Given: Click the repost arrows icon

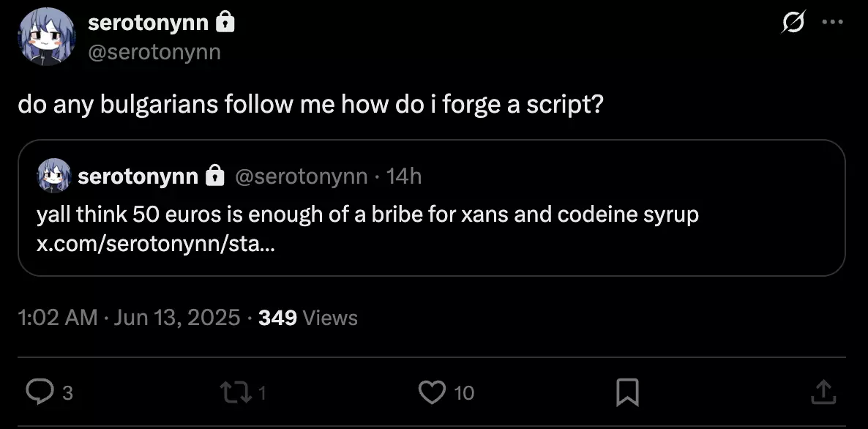Looking at the screenshot, I should (231, 392).
